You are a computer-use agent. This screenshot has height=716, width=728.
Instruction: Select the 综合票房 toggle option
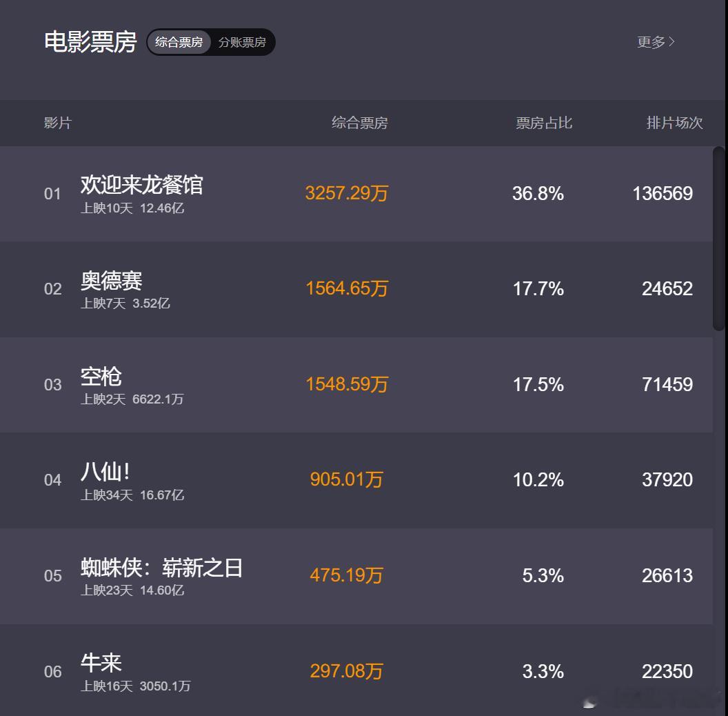(179, 42)
